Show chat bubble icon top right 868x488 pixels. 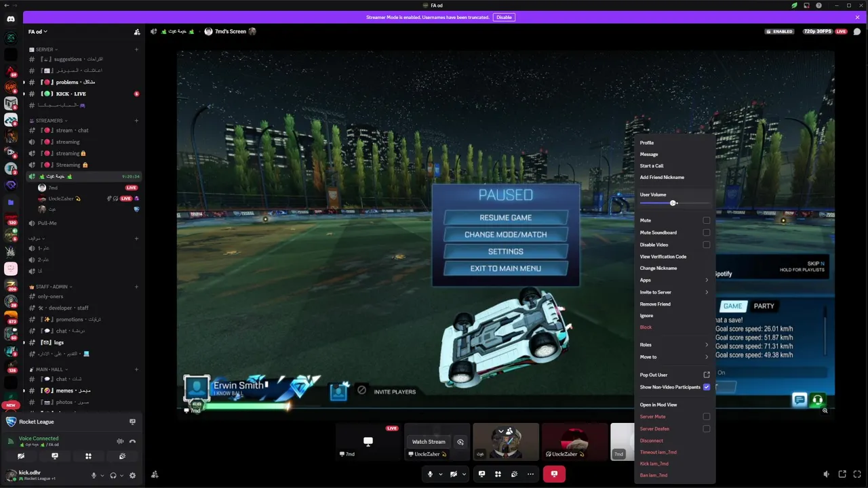pyautogui.click(x=857, y=31)
